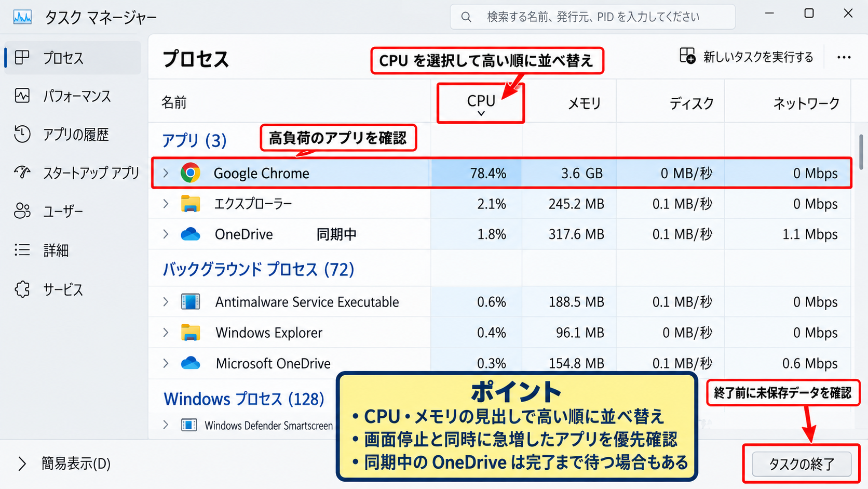Sort by the ディスク column header
Image resolution: width=868 pixels, height=489 pixels.
[x=691, y=103]
